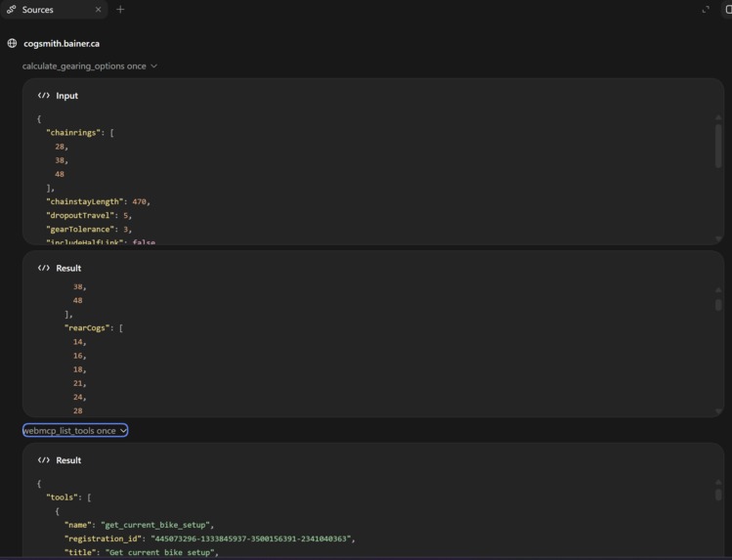This screenshot has width=732, height=560.
Task: Click the expand panel icon at top right
Action: pos(706,10)
